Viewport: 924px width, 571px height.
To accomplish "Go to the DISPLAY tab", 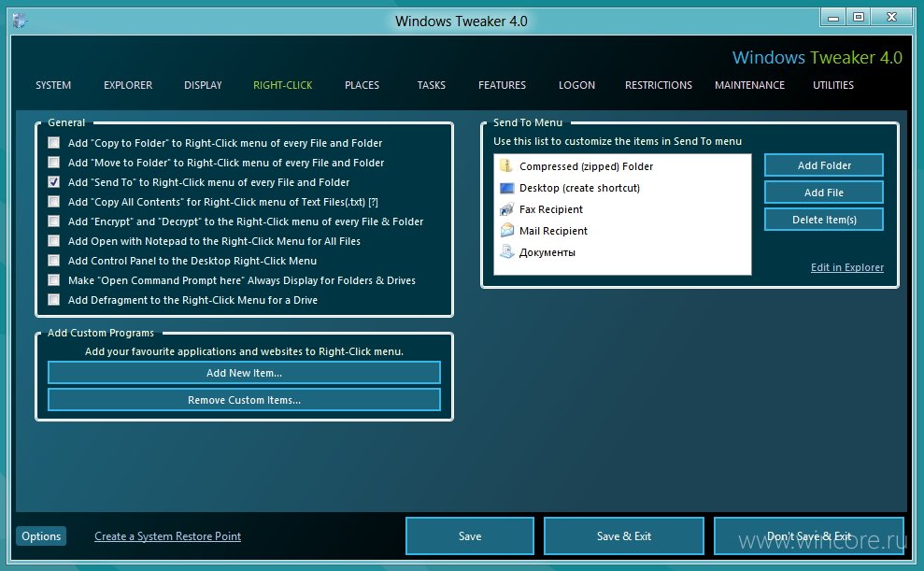I will pos(203,85).
